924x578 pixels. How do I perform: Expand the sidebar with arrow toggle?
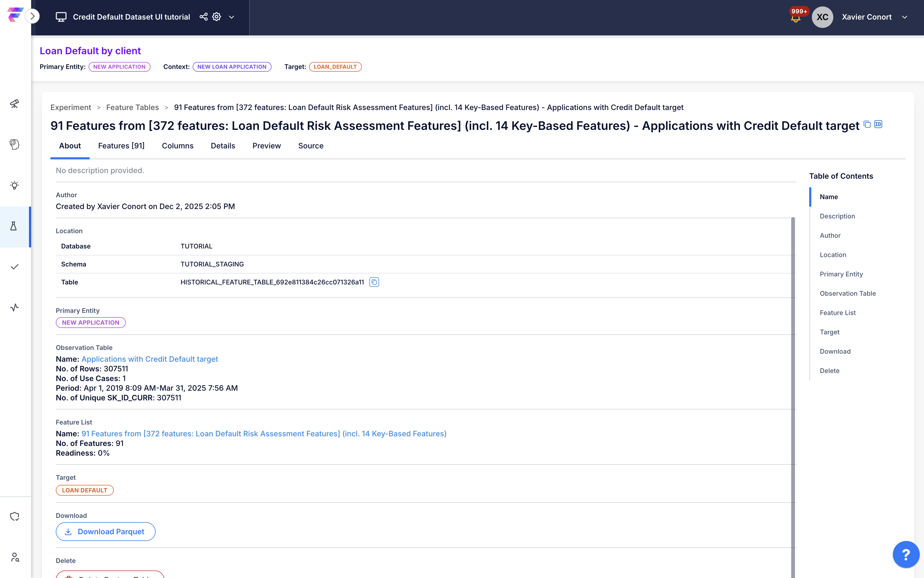point(32,16)
